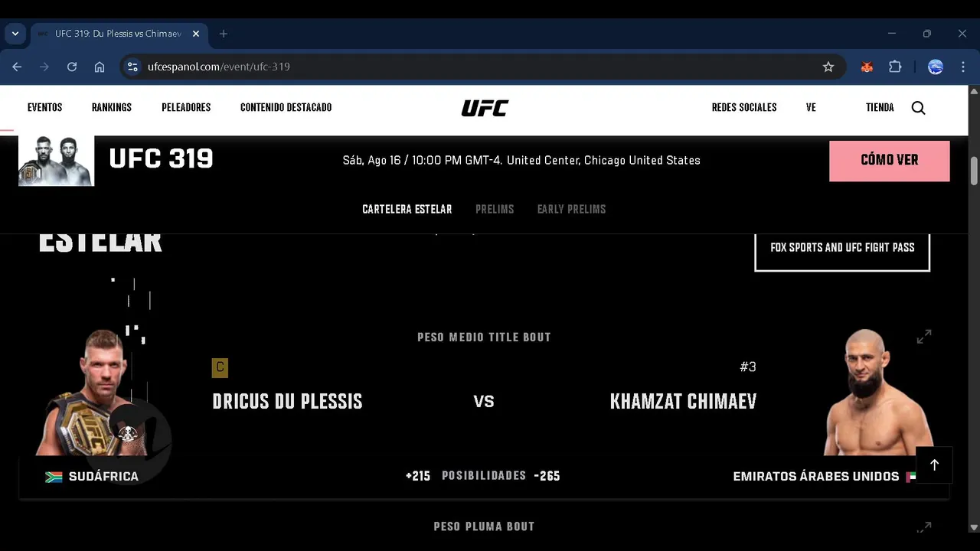Open the Rankings menu item
980x551 pixels.
(x=112, y=108)
